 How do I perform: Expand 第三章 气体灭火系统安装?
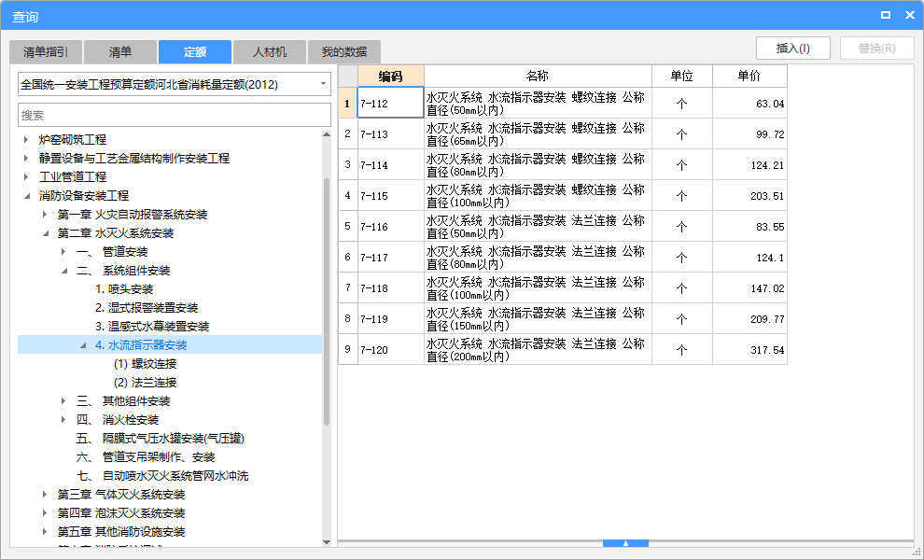[45, 495]
